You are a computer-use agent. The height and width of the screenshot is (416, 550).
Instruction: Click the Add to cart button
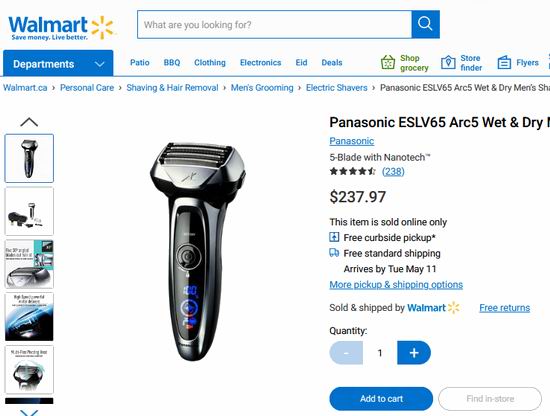pos(381,399)
